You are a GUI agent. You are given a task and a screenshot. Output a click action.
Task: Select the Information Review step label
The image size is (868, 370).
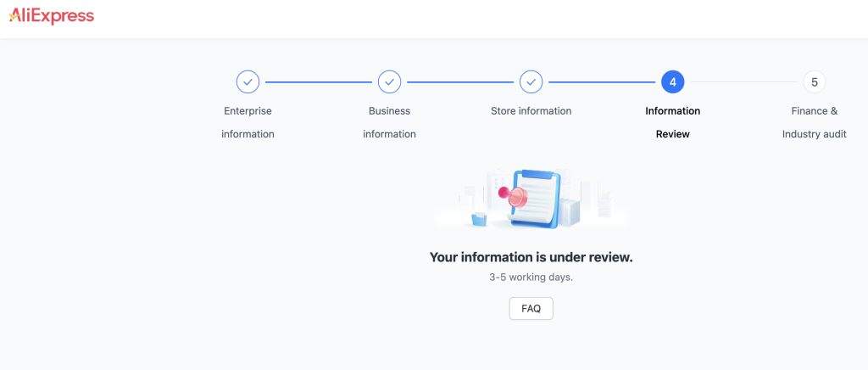(x=672, y=122)
